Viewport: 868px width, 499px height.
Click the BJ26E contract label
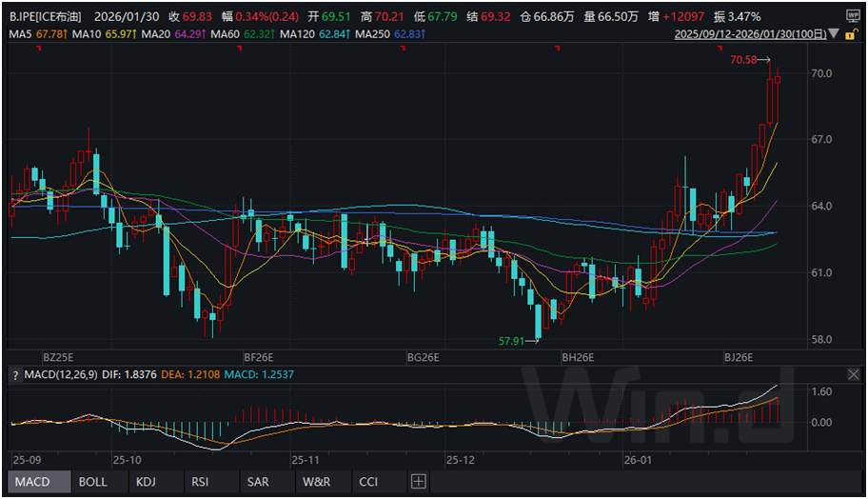(739, 357)
